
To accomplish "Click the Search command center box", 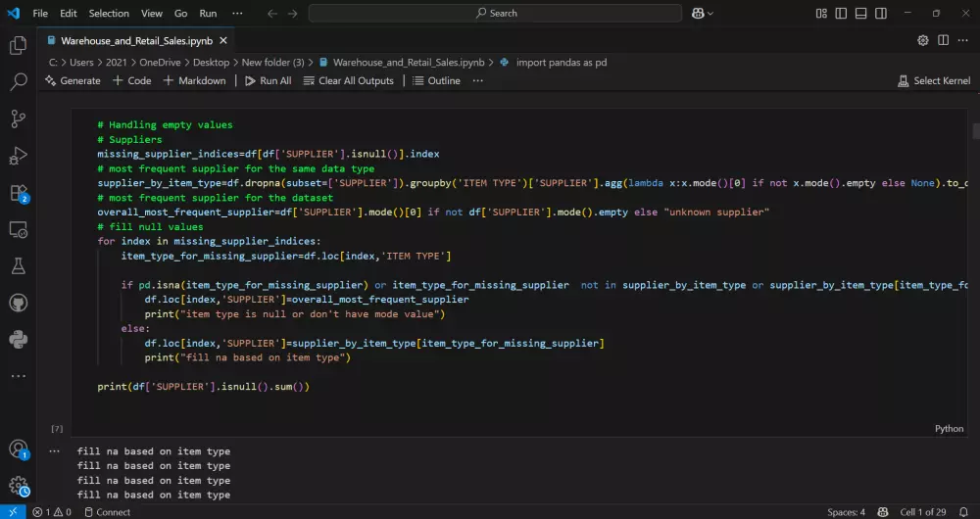I will click(495, 13).
